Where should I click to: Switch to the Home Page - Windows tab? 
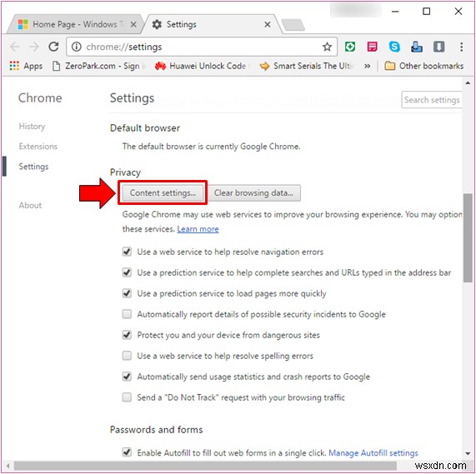(x=75, y=24)
